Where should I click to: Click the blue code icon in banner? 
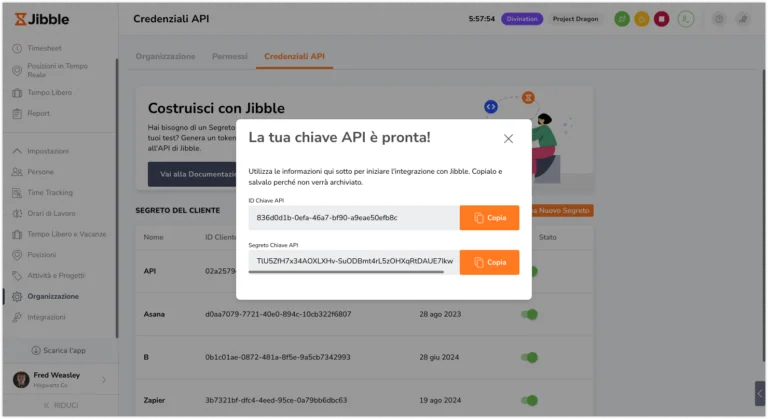[491, 107]
